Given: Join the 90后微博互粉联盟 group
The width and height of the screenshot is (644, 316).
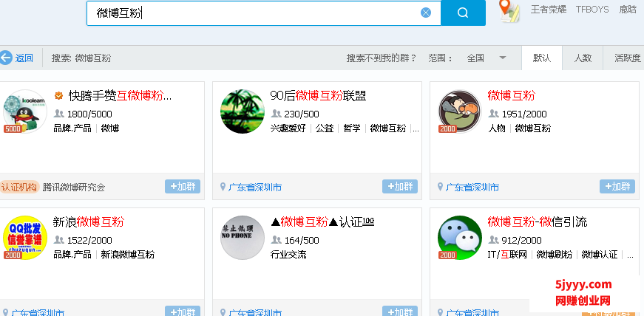Looking at the screenshot, I should (400, 187).
